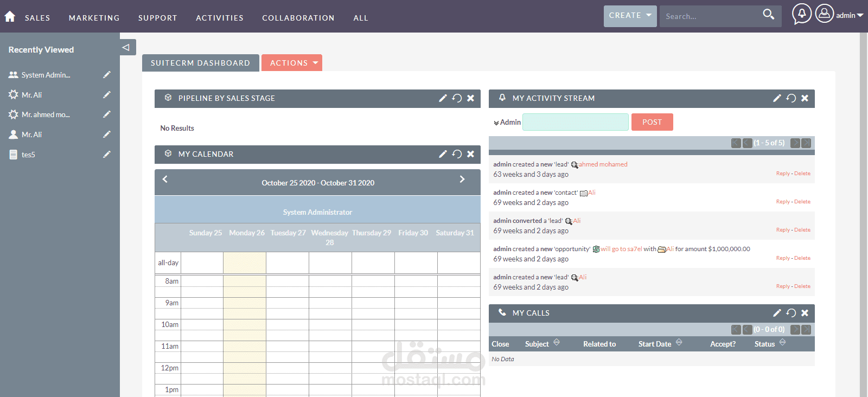Screen dimensions: 868x397
Task: Open the Support menu
Action: 158,18
